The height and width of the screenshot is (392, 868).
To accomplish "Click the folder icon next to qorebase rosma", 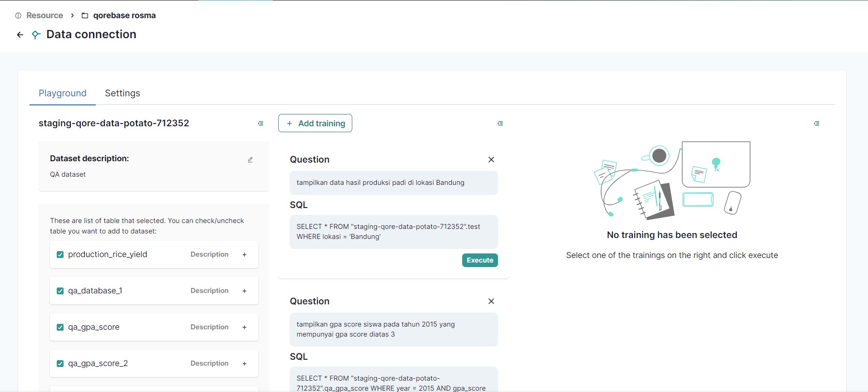I will (85, 15).
